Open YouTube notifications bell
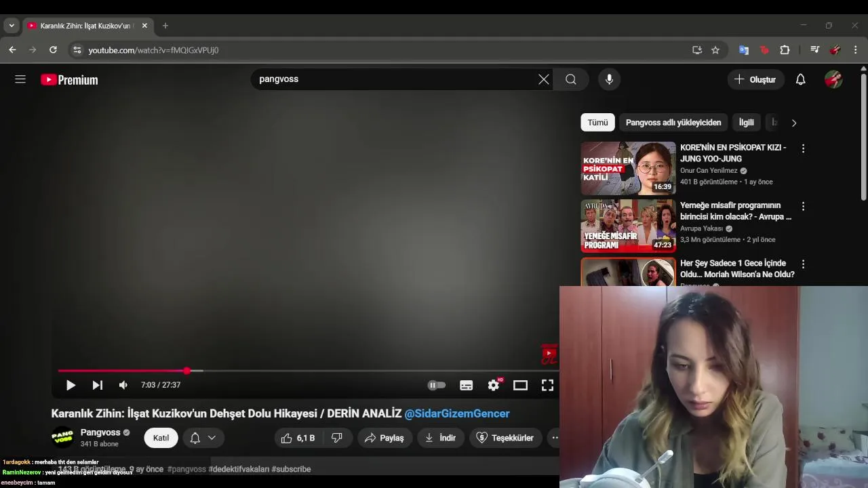The width and height of the screenshot is (868, 488). pos(800,79)
